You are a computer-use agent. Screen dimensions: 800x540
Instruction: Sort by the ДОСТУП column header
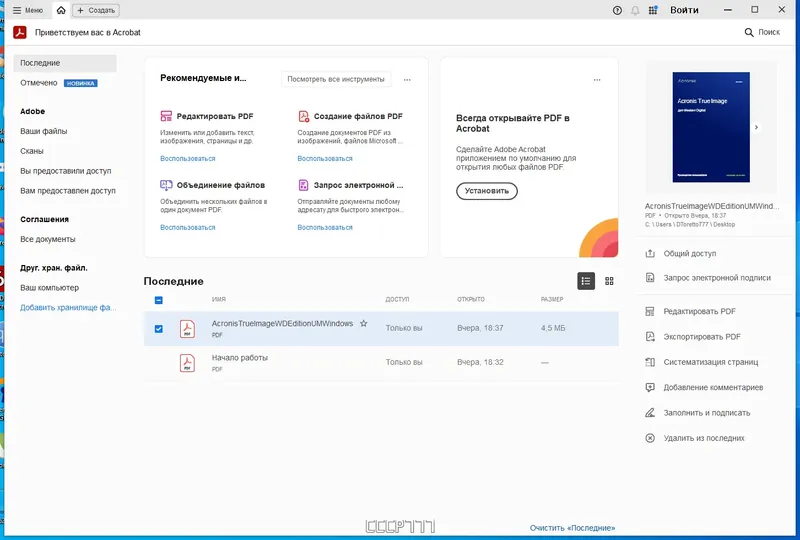pyautogui.click(x=397, y=300)
